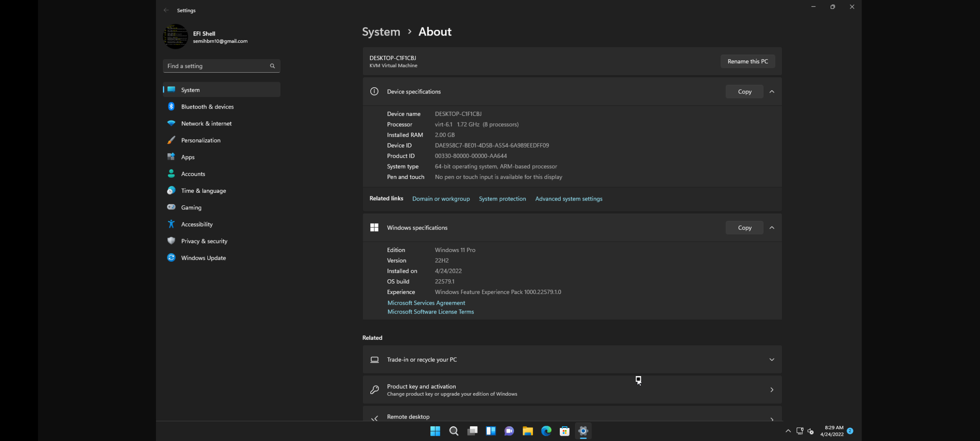Screen dimensions: 980x441
Task: Open Advanced system settings link
Action: point(568,199)
